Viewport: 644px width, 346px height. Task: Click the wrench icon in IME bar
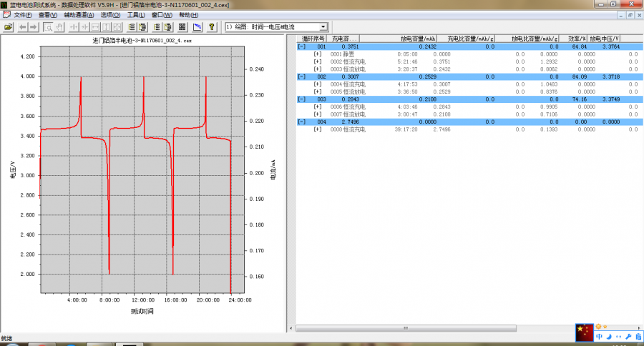pyautogui.click(x=628, y=337)
